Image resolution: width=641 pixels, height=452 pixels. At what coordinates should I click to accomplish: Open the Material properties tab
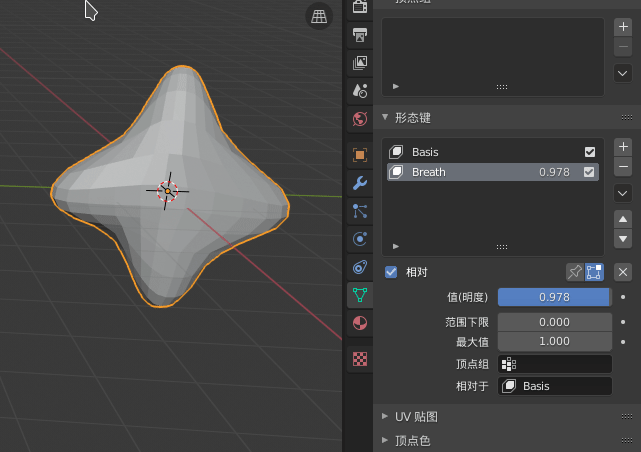coord(360,323)
